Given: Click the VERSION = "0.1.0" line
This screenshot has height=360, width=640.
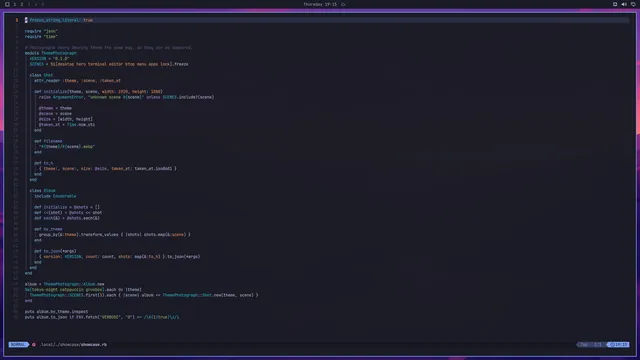Looking at the screenshot, I should click(49, 58).
